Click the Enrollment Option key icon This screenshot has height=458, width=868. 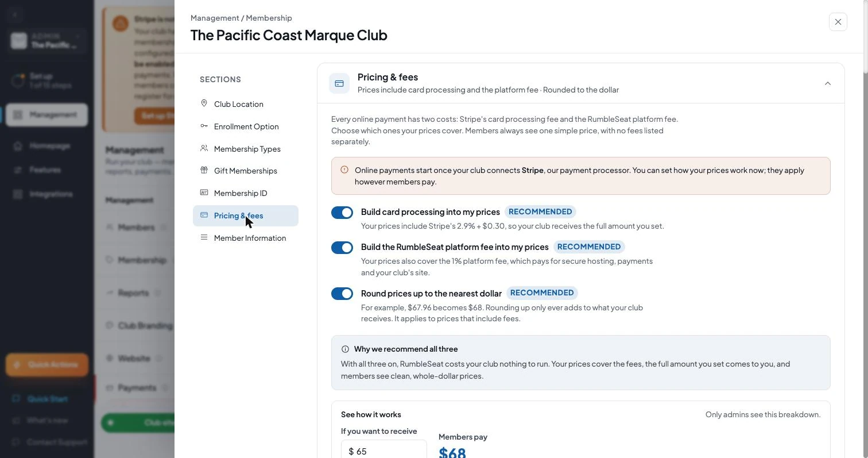pyautogui.click(x=204, y=126)
